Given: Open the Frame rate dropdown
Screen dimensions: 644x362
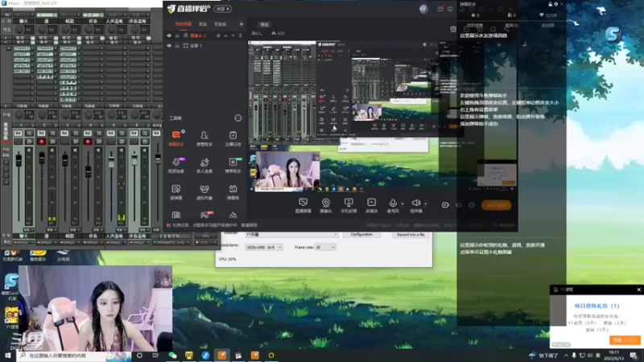Looking at the screenshot, I should point(325,247).
